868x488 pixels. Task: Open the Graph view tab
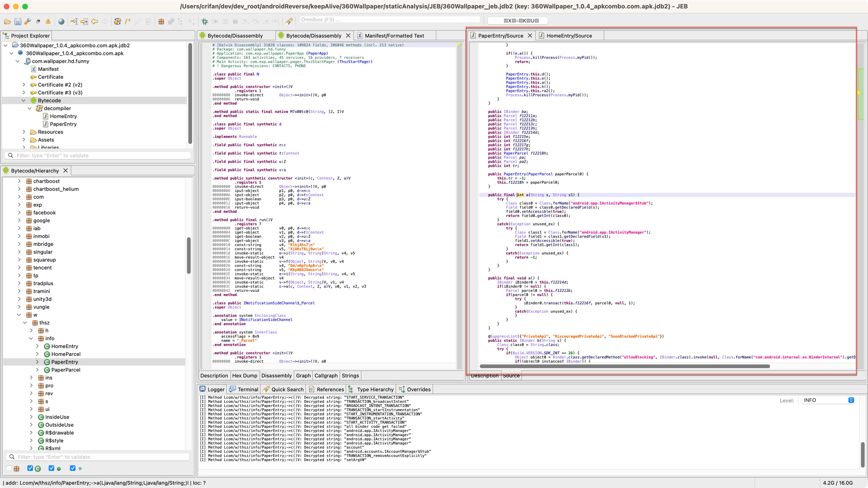pyautogui.click(x=303, y=375)
